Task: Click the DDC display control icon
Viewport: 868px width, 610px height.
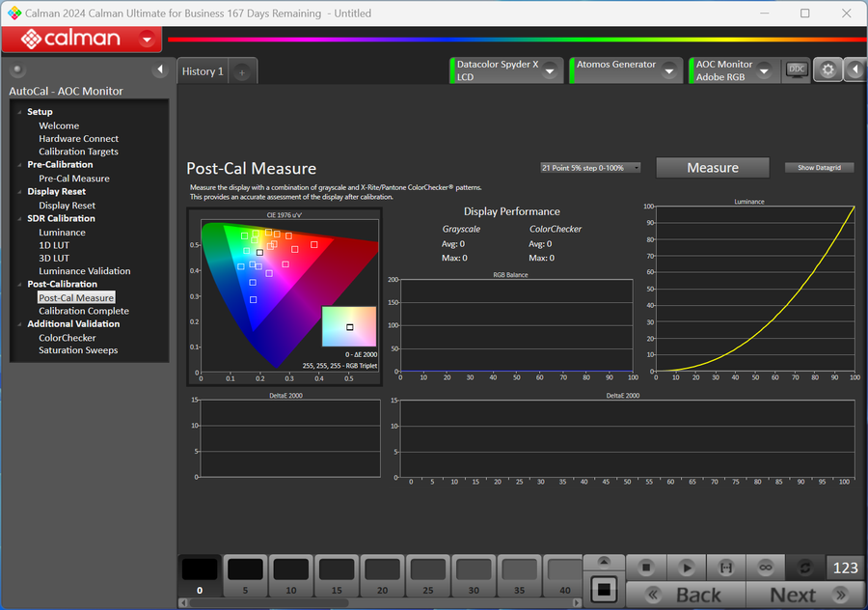Action: coord(797,69)
